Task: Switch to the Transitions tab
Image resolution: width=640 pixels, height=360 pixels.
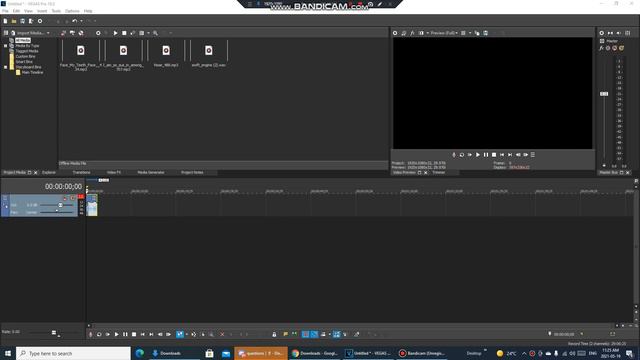Action: [x=81, y=173]
